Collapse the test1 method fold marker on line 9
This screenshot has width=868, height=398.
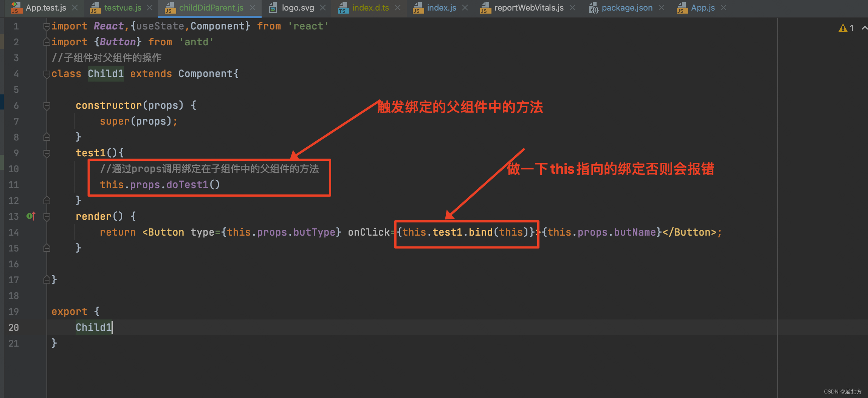[x=47, y=153]
